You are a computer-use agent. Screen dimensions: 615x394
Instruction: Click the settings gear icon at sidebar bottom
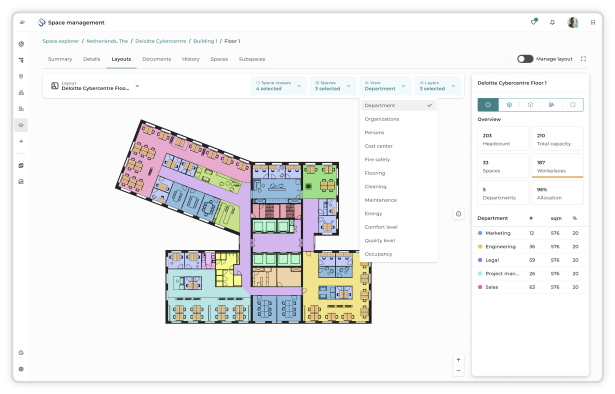click(x=21, y=369)
